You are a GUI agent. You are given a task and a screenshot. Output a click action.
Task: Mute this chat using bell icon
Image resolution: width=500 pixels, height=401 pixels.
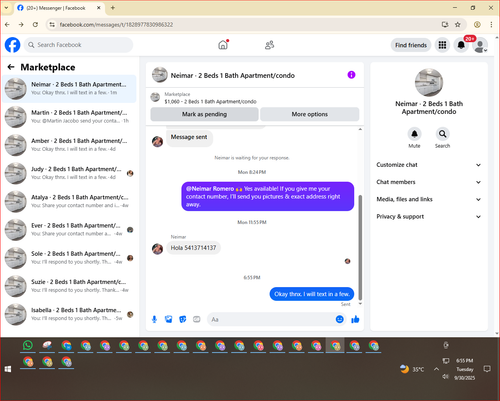[414, 134]
